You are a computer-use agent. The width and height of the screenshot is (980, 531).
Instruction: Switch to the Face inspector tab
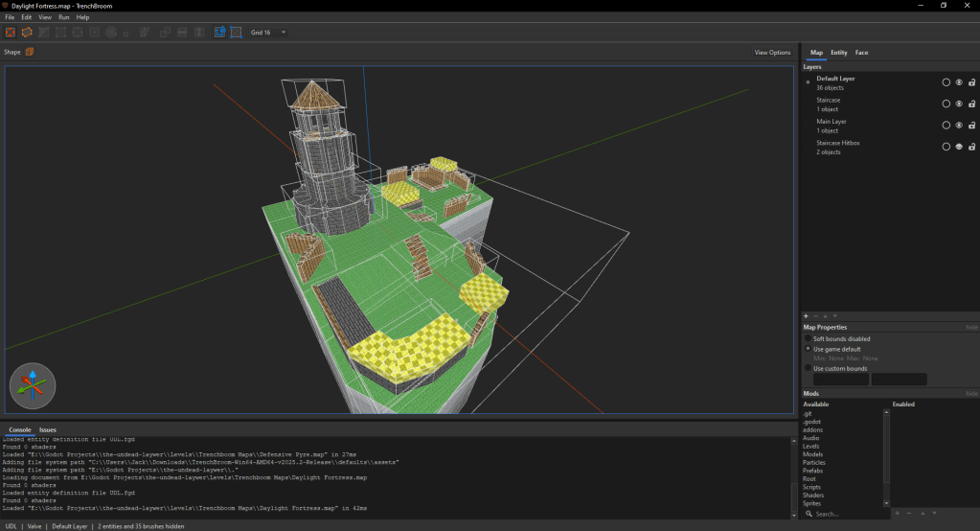(861, 53)
